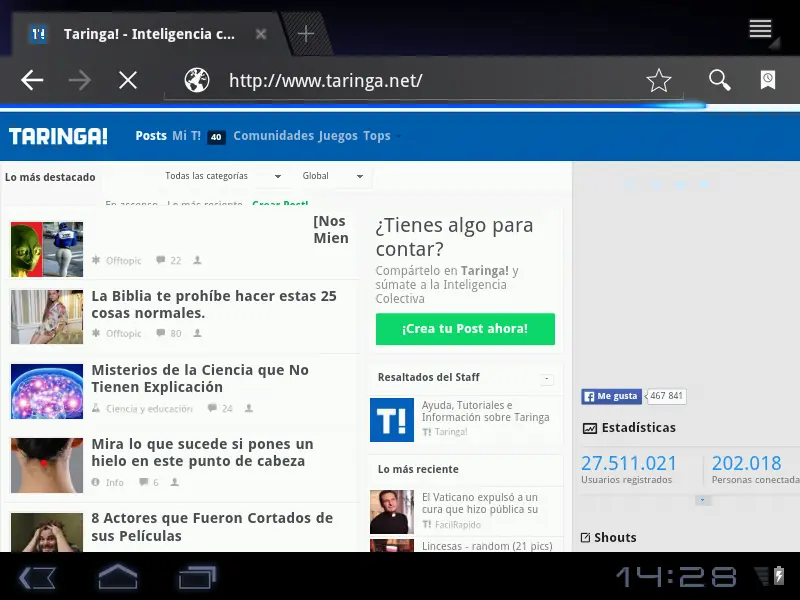This screenshot has height=600, width=800.
Task: Select the Lo más destacado tab
Action: 50,177
